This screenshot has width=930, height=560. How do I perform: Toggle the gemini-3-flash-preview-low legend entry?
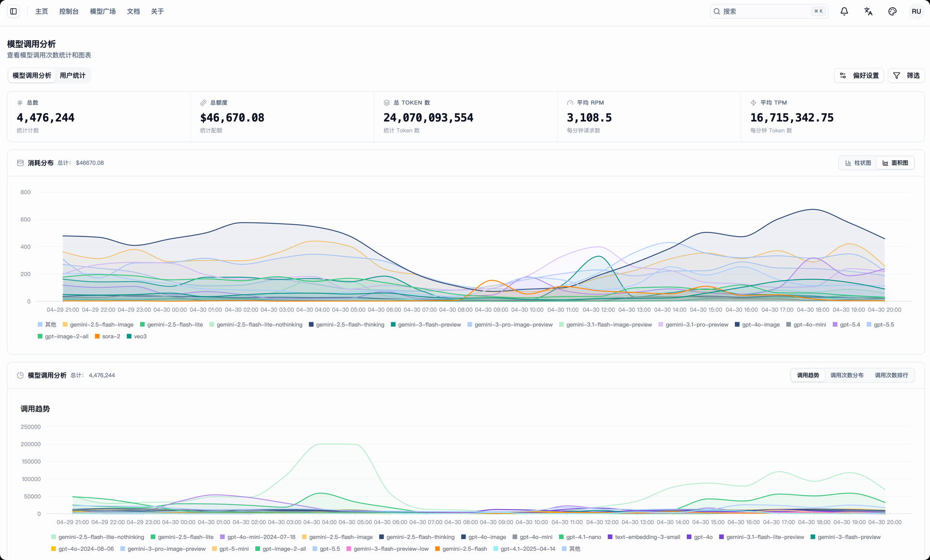tap(387, 549)
